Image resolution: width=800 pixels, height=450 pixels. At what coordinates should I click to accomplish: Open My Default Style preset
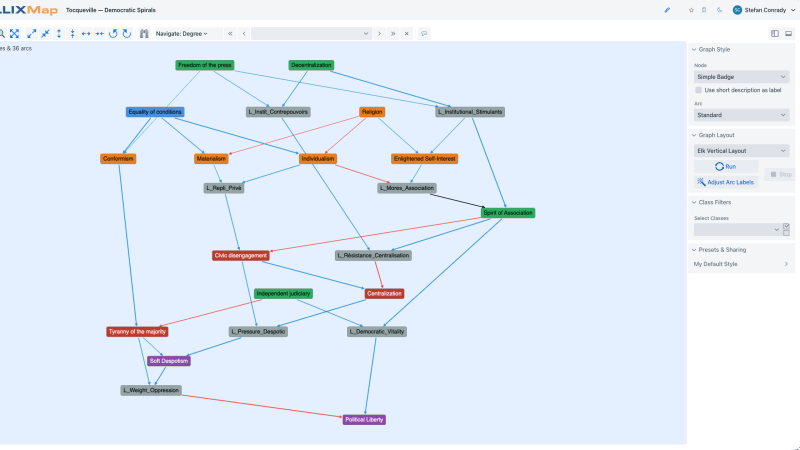tap(741, 264)
